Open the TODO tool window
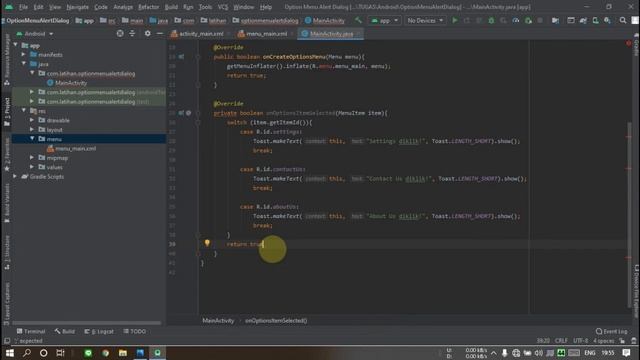 point(135,331)
